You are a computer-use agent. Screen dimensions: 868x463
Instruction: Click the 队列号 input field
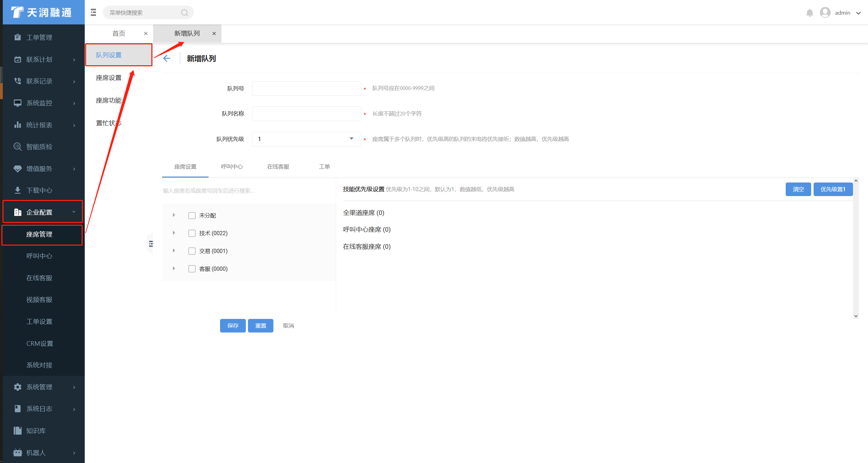[x=306, y=88]
